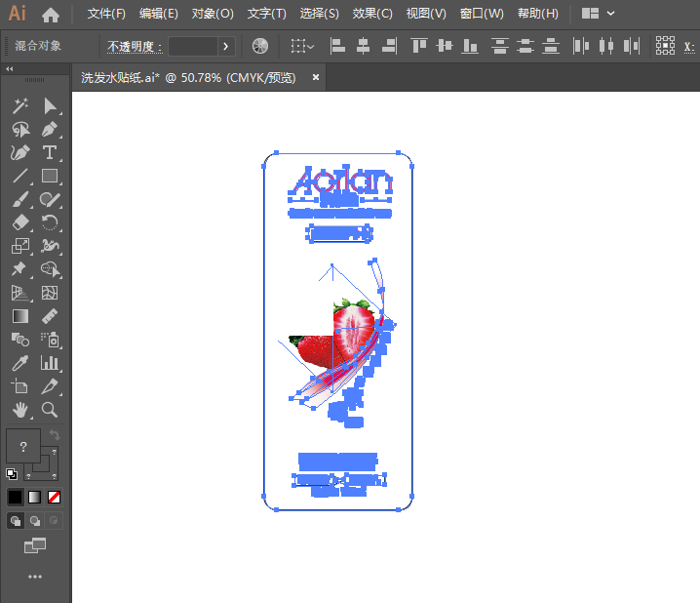Choose the Eyedropper tool

click(20, 363)
